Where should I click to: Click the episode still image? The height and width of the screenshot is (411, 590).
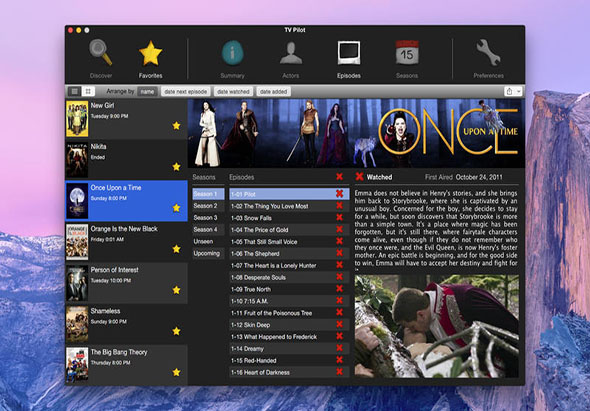(x=436, y=326)
